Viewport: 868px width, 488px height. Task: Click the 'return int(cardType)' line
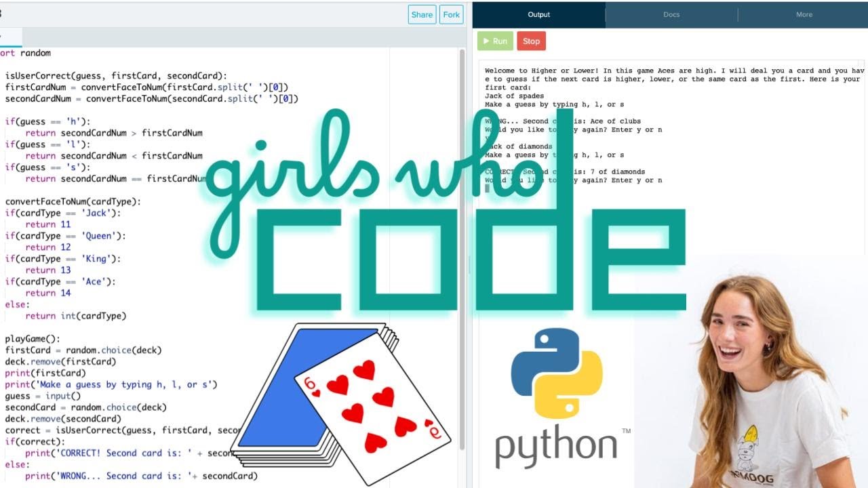(76, 316)
